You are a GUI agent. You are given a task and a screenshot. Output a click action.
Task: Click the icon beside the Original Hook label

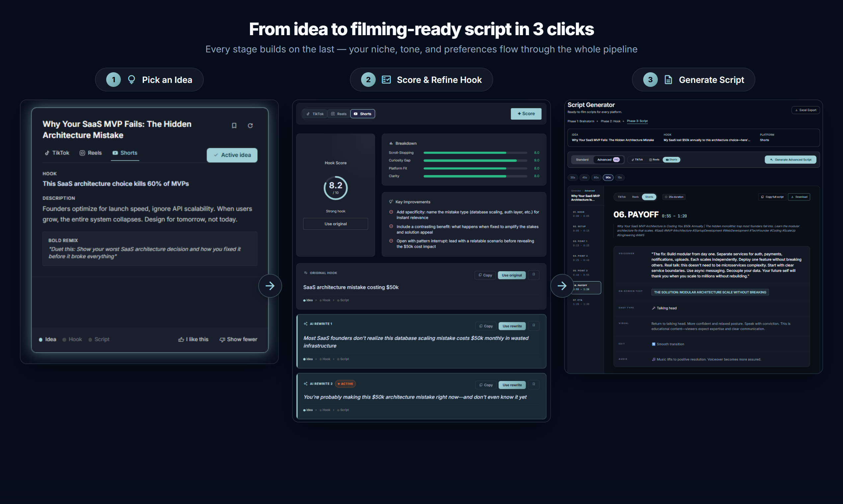306,273
